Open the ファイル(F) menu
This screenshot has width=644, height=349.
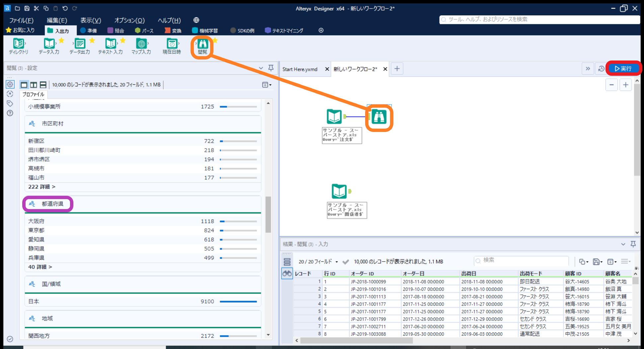pyautogui.click(x=21, y=20)
